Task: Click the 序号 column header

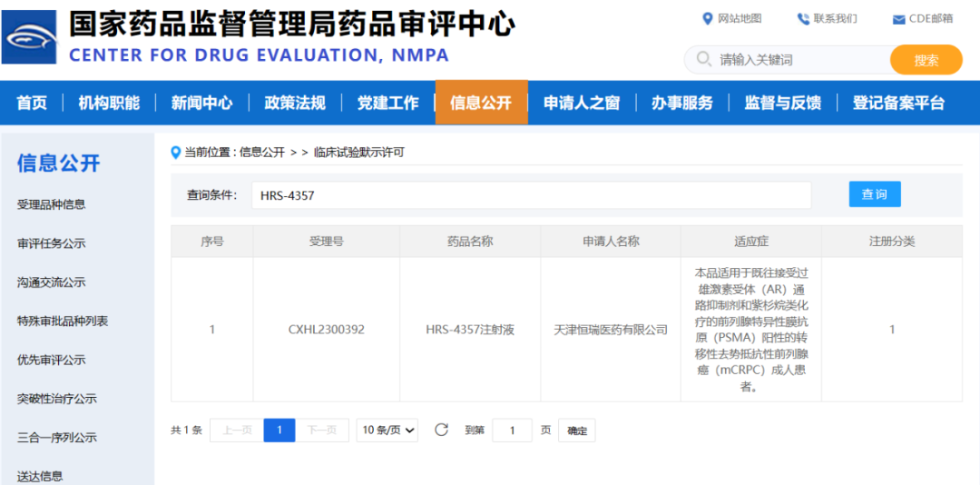Action: click(211, 242)
